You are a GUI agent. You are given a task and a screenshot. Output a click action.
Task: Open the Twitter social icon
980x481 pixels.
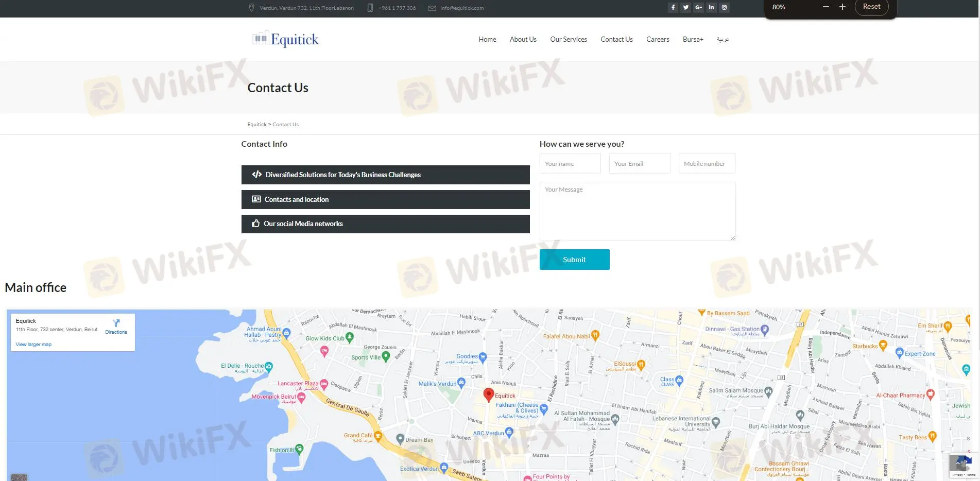pyautogui.click(x=685, y=8)
